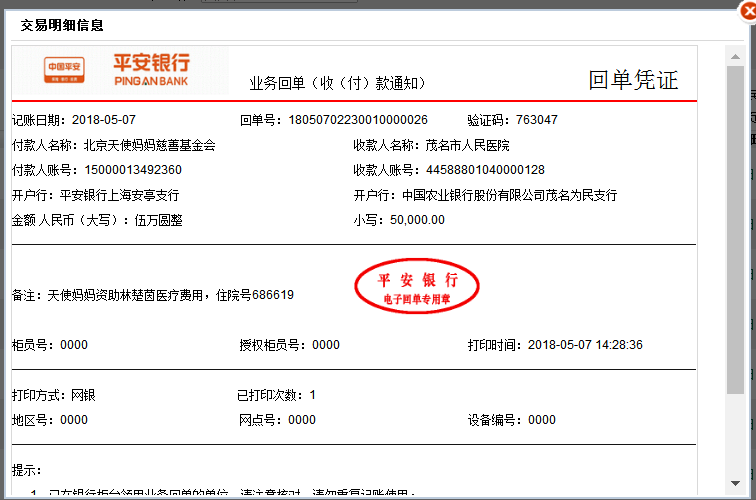Click the 网点号 value 0000
The width and height of the screenshot is (756, 500).
[302, 420]
